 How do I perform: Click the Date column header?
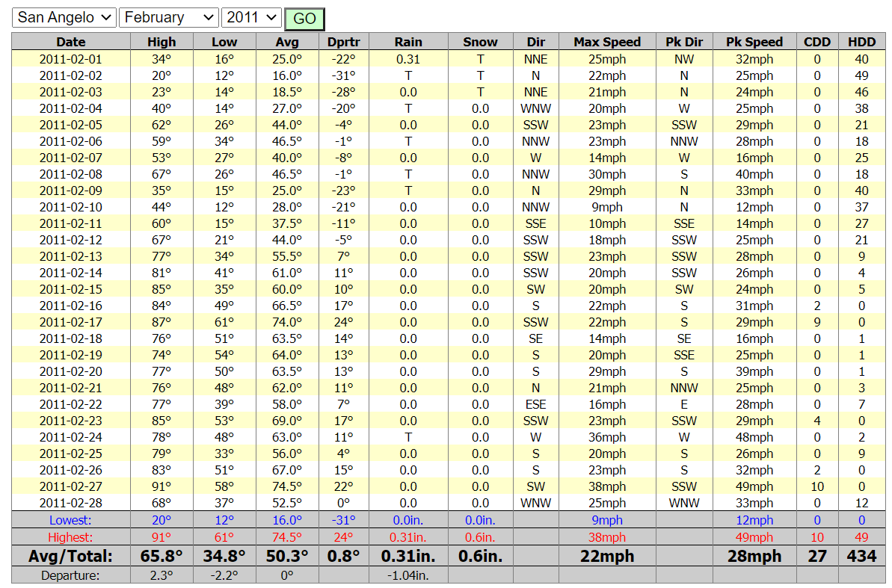[x=71, y=42]
